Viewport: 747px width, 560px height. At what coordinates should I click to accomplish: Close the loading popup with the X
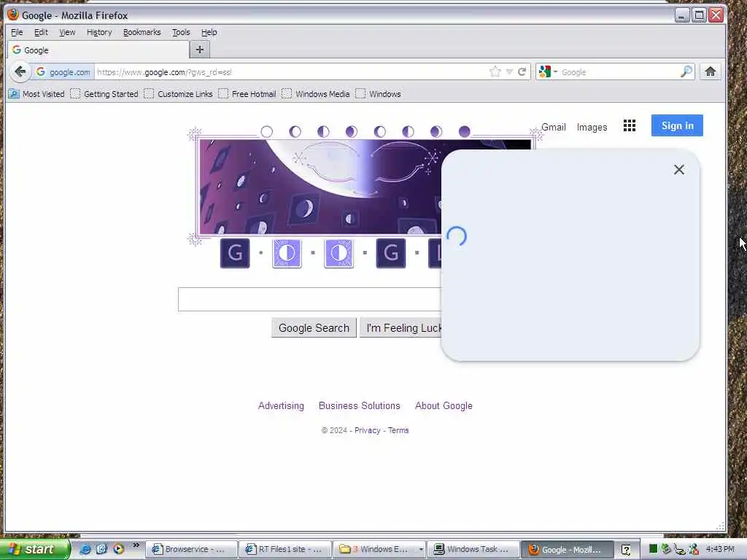pyautogui.click(x=679, y=169)
